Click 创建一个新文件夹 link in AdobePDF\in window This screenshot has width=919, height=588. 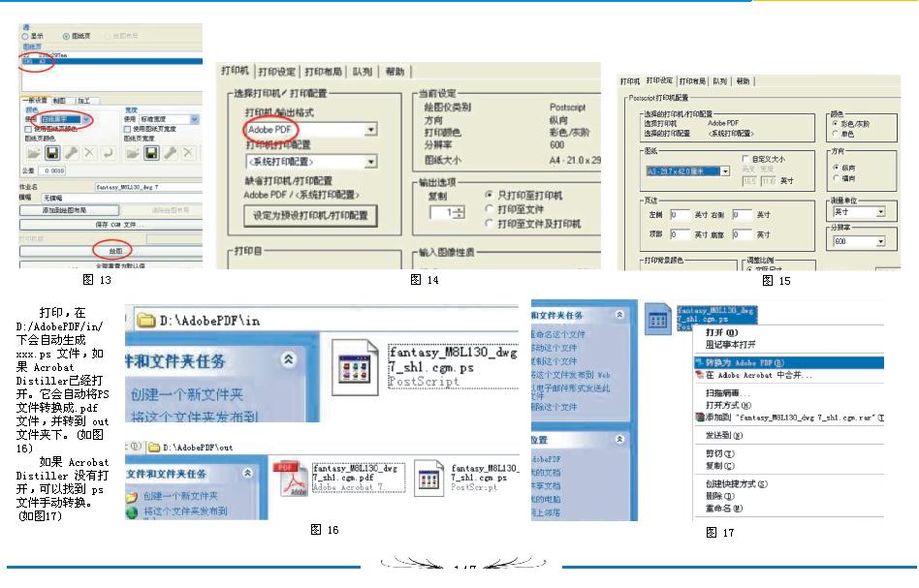tap(187, 394)
